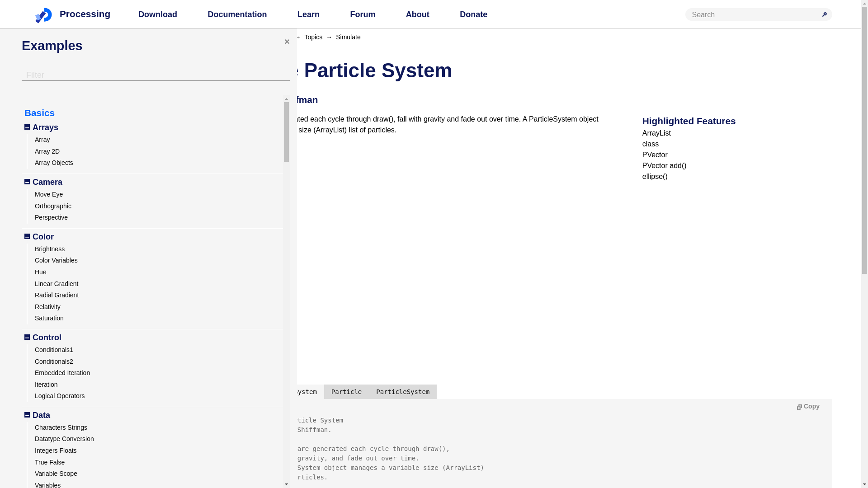
Task: Open the Radial Gradient example
Action: (x=57, y=295)
